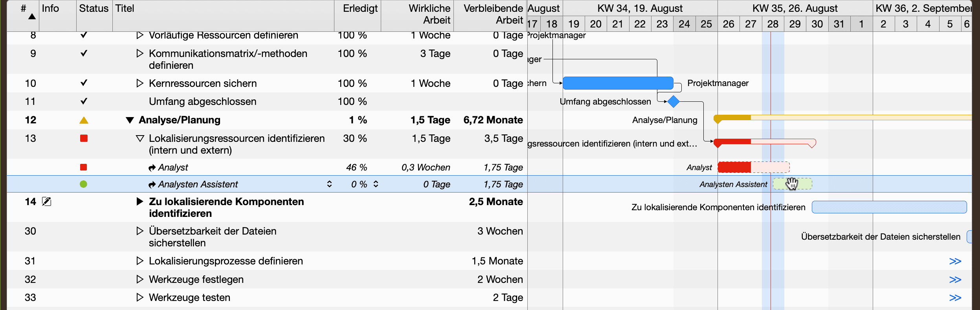This screenshot has height=310, width=980.
Task: Click the blue double-chevron beside "Werkzeuge testen"
Action: (x=955, y=297)
